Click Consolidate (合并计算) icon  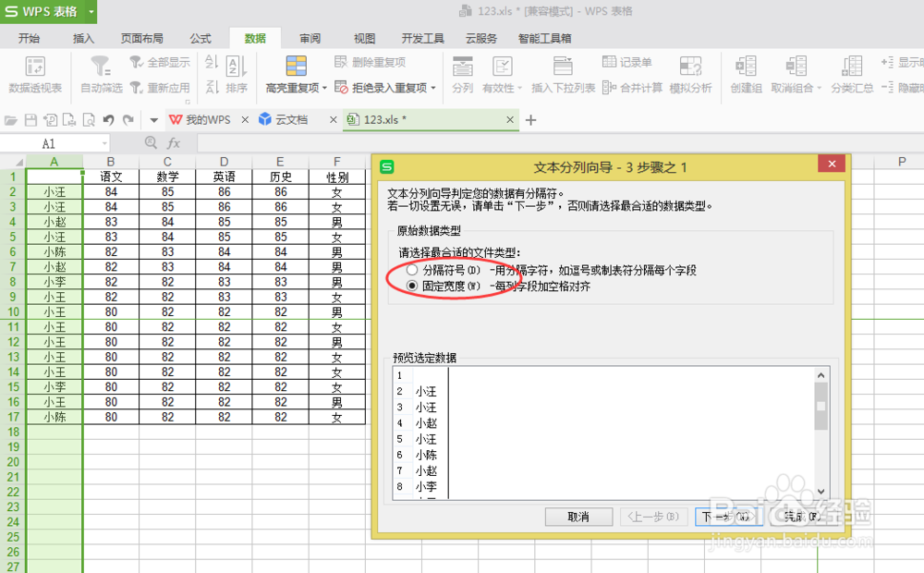(609, 87)
